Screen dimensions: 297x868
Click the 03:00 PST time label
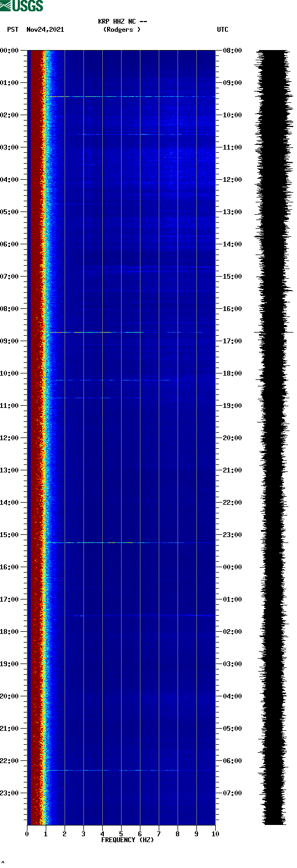(x=10, y=147)
